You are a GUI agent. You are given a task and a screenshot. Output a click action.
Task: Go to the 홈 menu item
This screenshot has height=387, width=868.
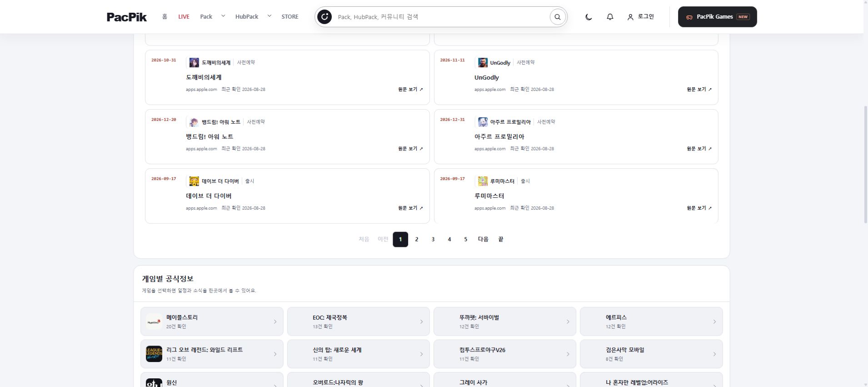tap(165, 17)
